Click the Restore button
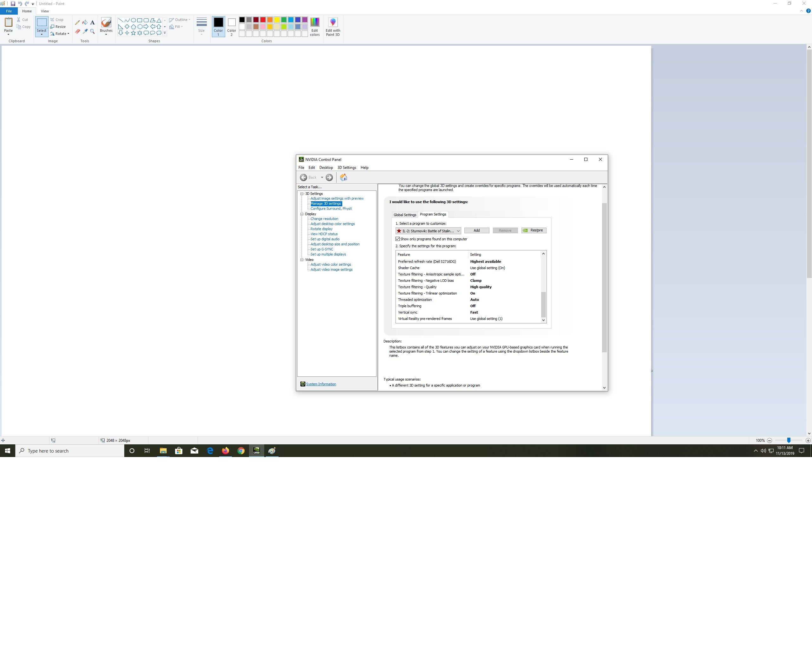Viewport: 812px width, 650px height. pos(534,230)
